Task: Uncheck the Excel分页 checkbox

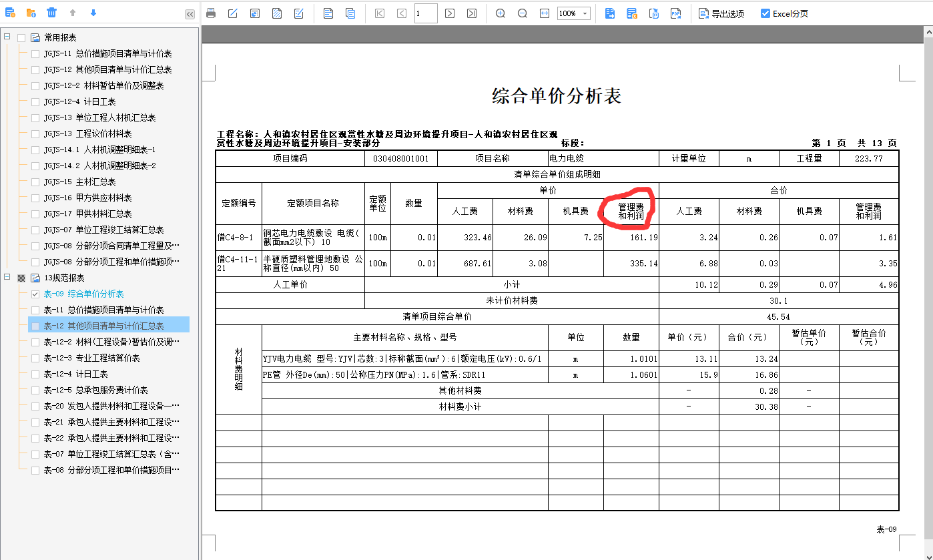Action: coord(765,13)
